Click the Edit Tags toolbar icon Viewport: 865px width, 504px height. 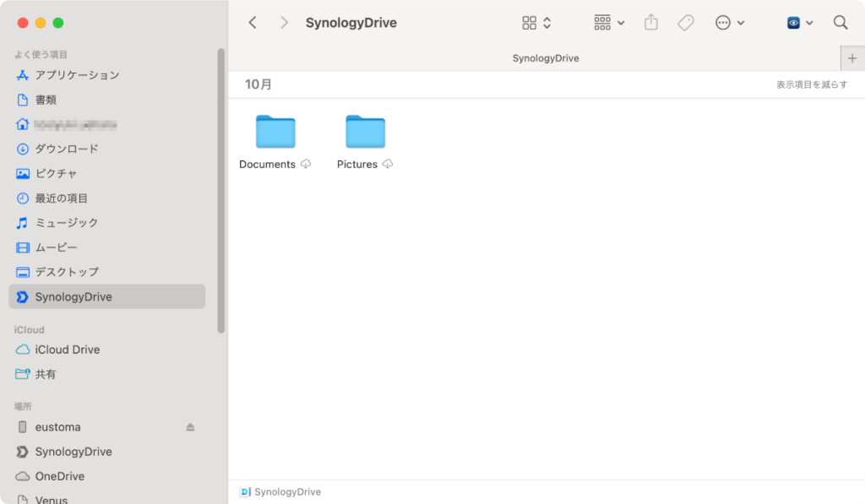click(x=686, y=23)
